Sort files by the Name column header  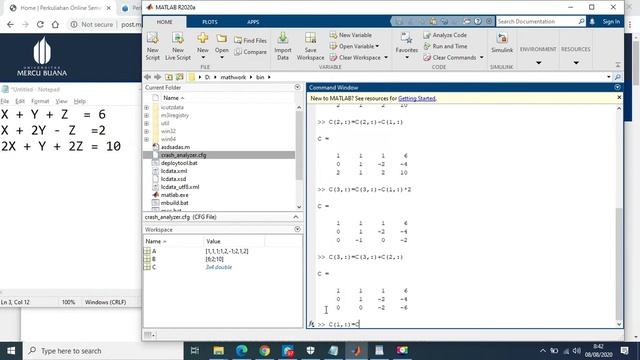coord(173,98)
